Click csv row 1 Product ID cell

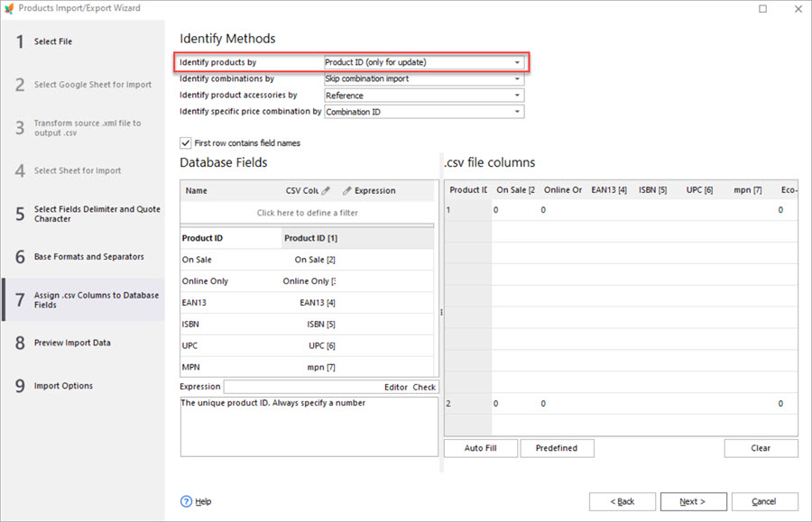pos(468,210)
